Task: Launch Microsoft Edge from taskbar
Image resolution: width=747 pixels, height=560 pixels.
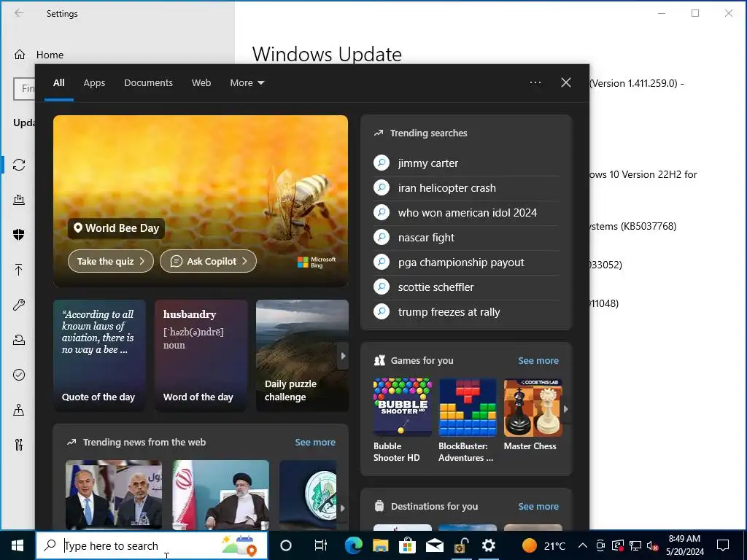Action: tap(353, 545)
